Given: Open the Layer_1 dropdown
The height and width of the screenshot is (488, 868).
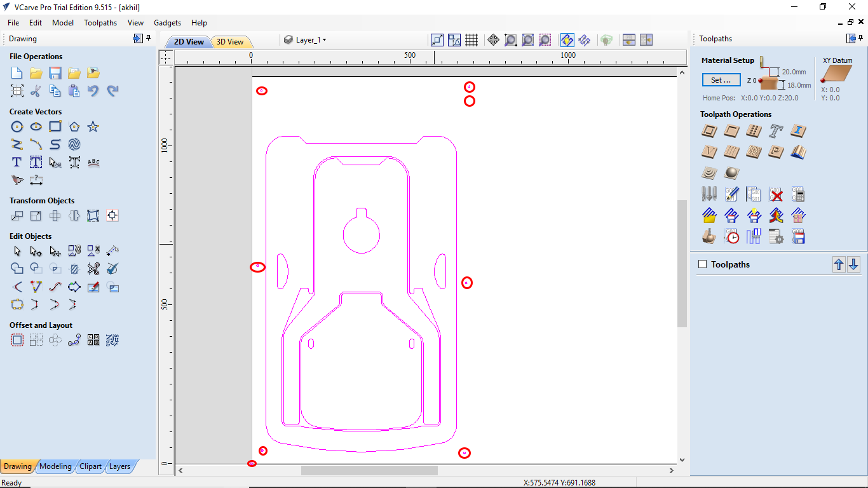Looking at the screenshot, I should [306, 40].
